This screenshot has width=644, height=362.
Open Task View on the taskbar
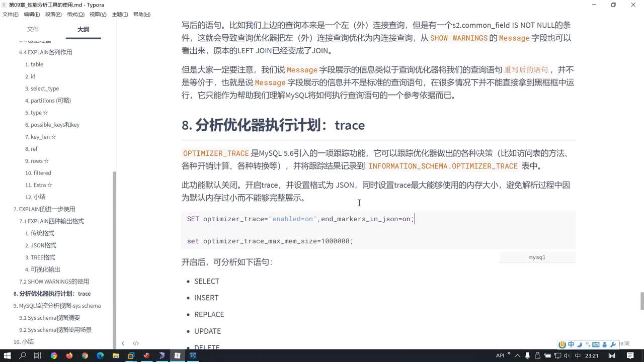tap(37, 355)
